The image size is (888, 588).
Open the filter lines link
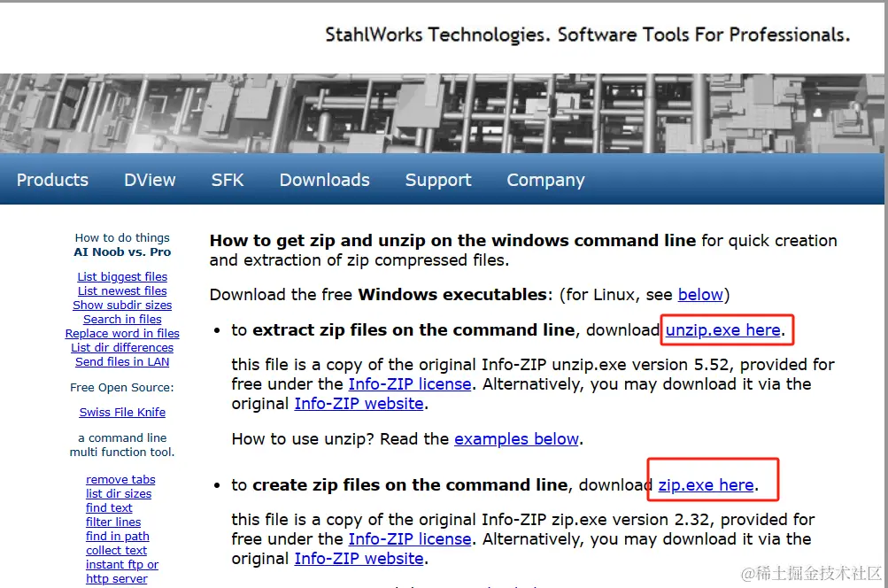tap(113, 522)
